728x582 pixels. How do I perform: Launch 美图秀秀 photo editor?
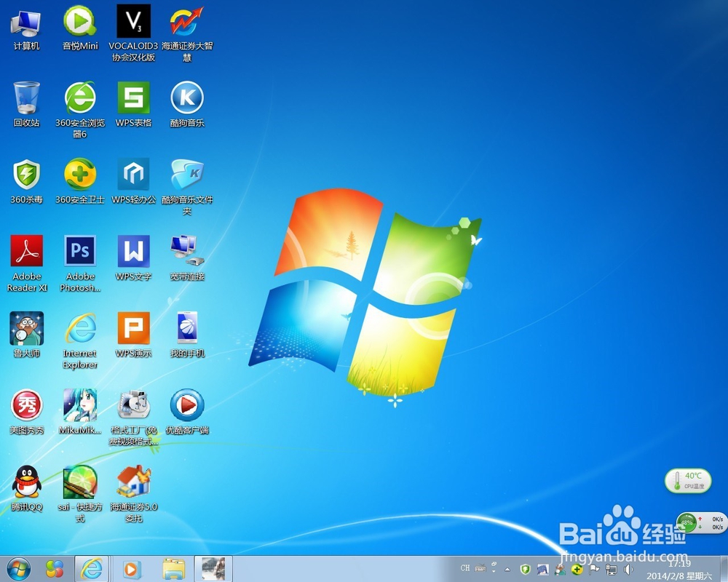[x=27, y=407]
